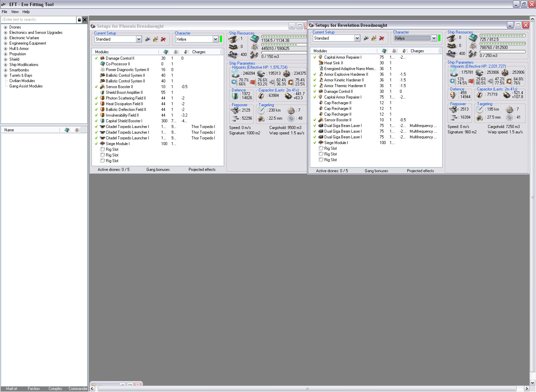Click green skill indicator beside Revelation Character
Viewport: 536px width, 392px height.
coord(440,38)
